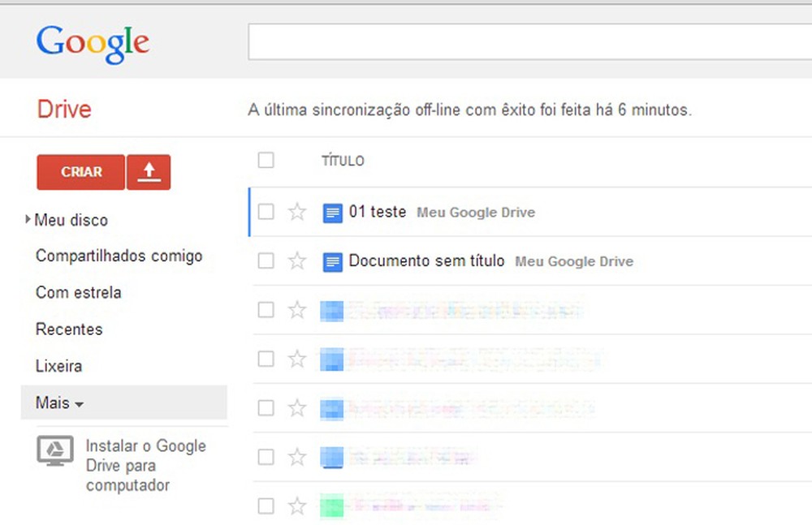Click the Google logo
The width and height of the screenshot is (812, 525).
tap(92, 42)
